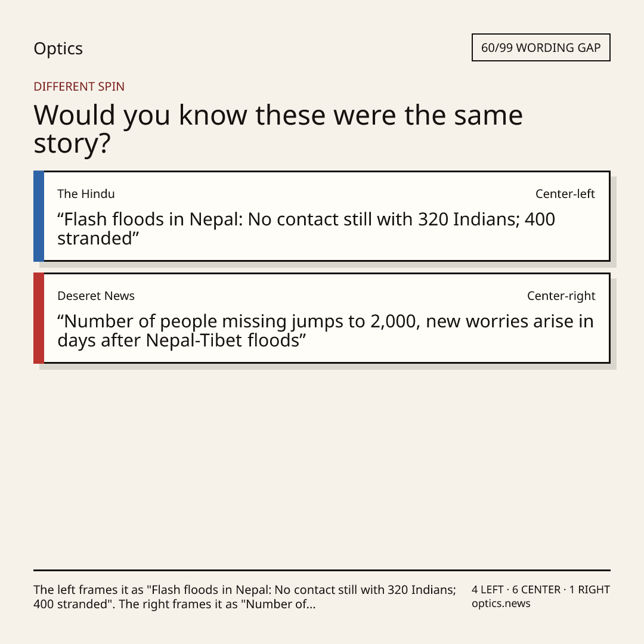Click the blue stripe on Hindu card
The width and height of the screenshot is (644, 644).
[x=39, y=216]
